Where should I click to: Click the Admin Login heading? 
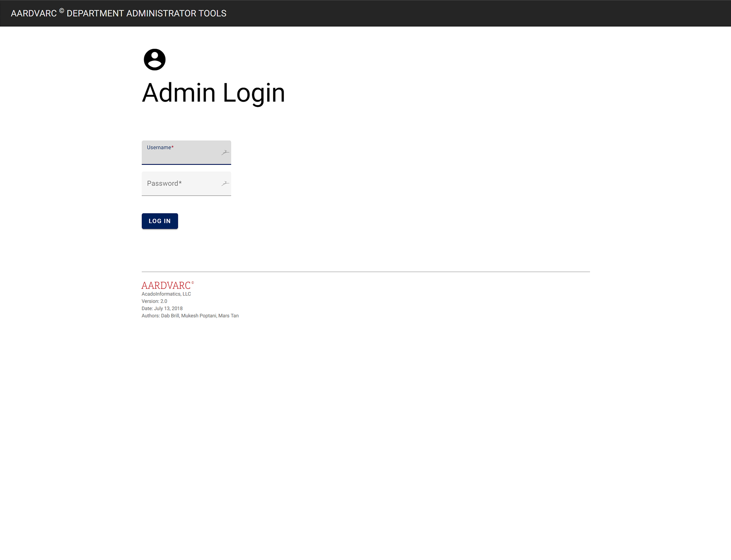[x=214, y=93]
